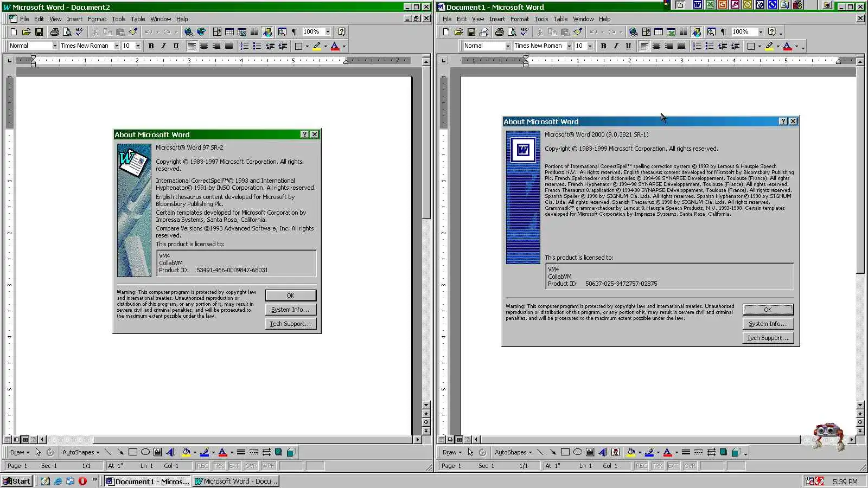
Task: Open the Windows Start menu
Action: click(x=17, y=481)
